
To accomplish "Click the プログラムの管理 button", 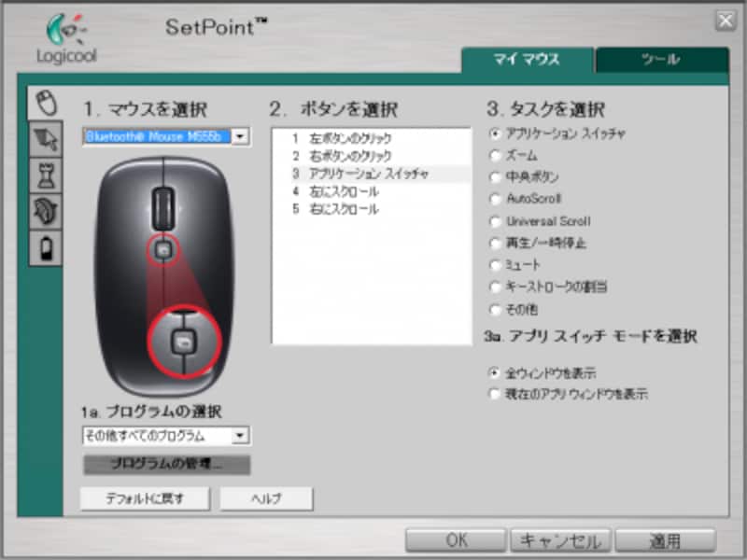I will coord(167,464).
